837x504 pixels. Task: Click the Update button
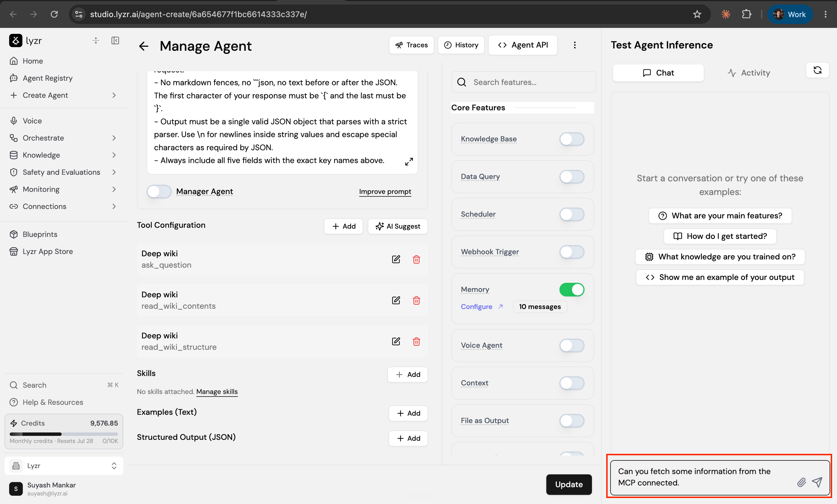coord(569,484)
